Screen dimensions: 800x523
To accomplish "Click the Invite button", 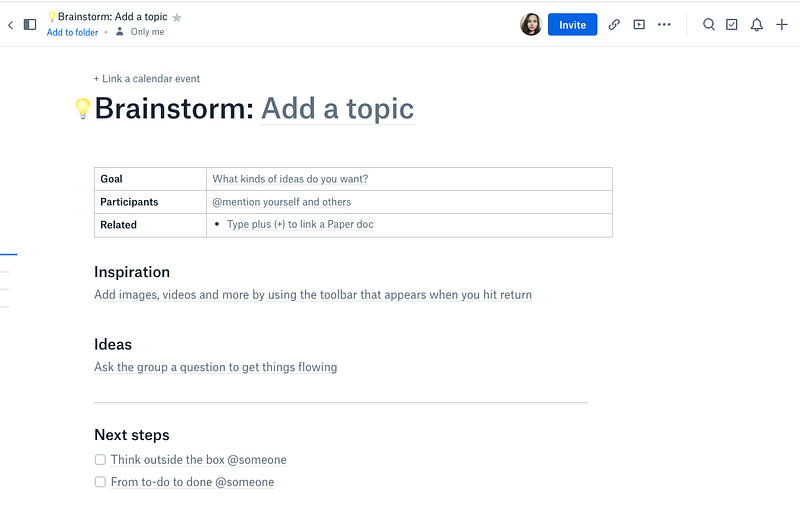I will pos(572,24).
